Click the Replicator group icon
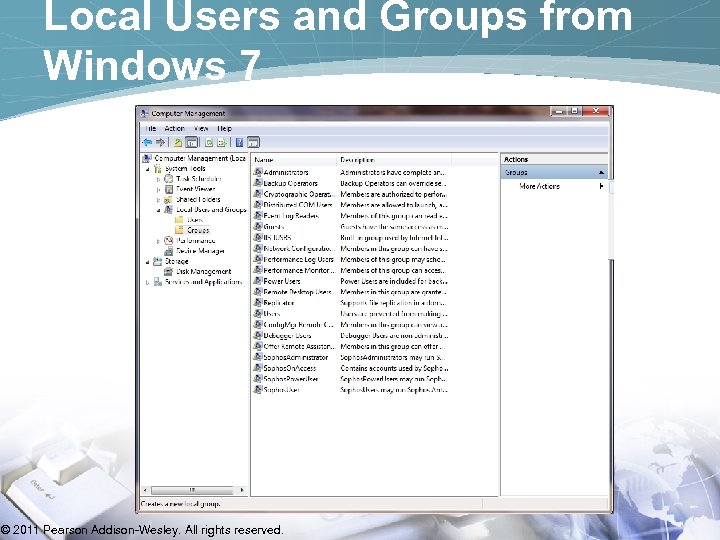The image size is (720, 540). pos(258,303)
